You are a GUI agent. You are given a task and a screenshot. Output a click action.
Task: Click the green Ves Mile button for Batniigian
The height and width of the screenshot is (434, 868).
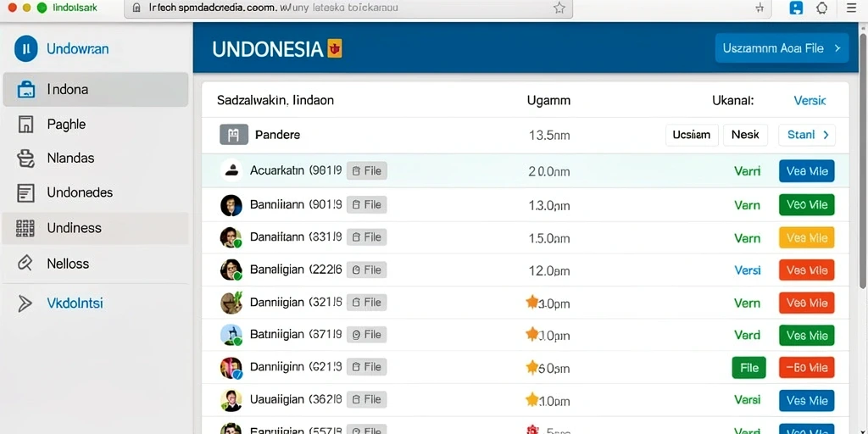click(x=807, y=336)
